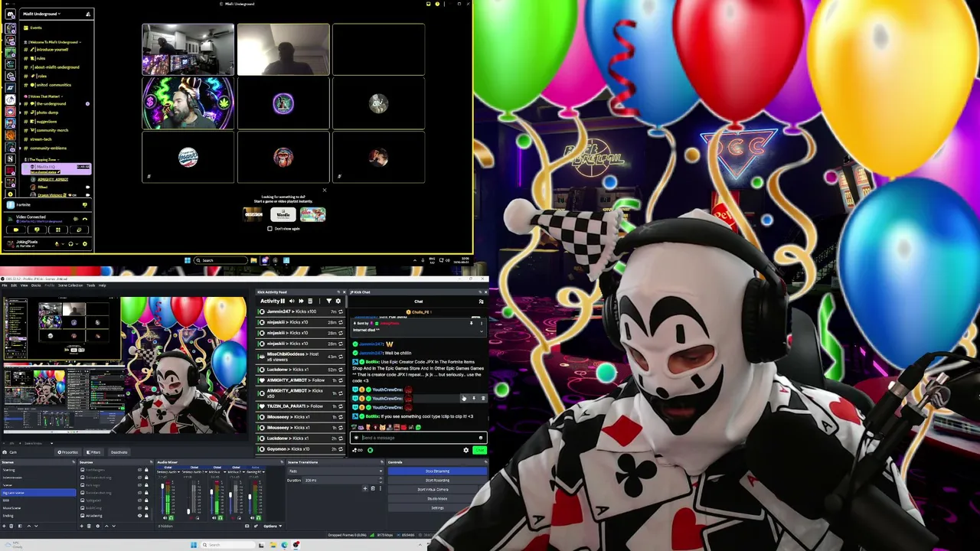Replay the Jammin247 Kicks x100 alert
This screenshot has width=980, height=551.
click(x=341, y=311)
